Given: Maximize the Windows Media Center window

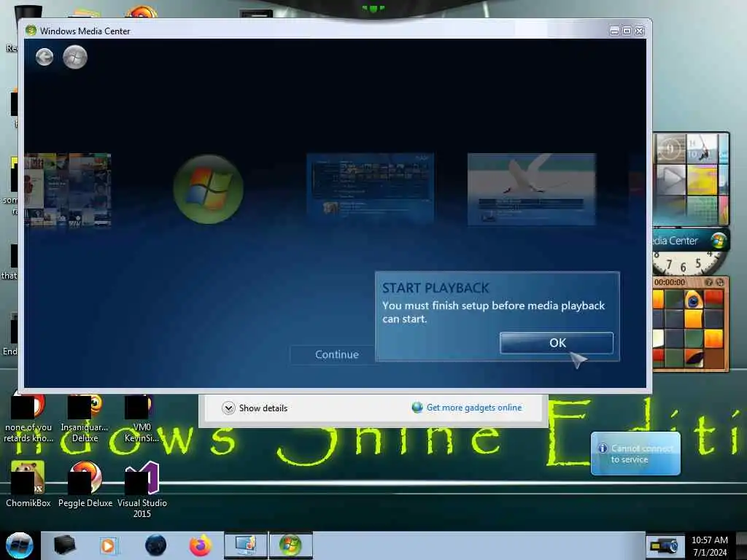Looking at the screenshot, I should (x=627, y=31).
